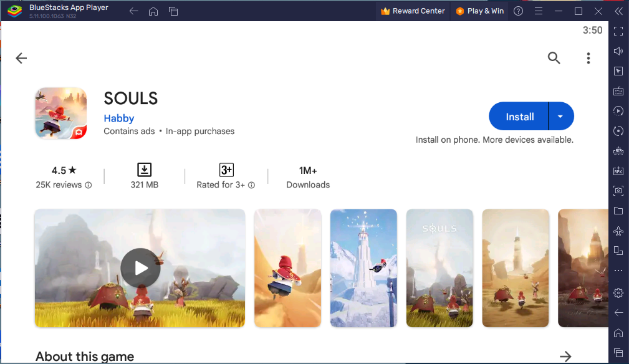Play the SOULS trailer video
The width and height of the screenshot is (629, 364).
140,268
